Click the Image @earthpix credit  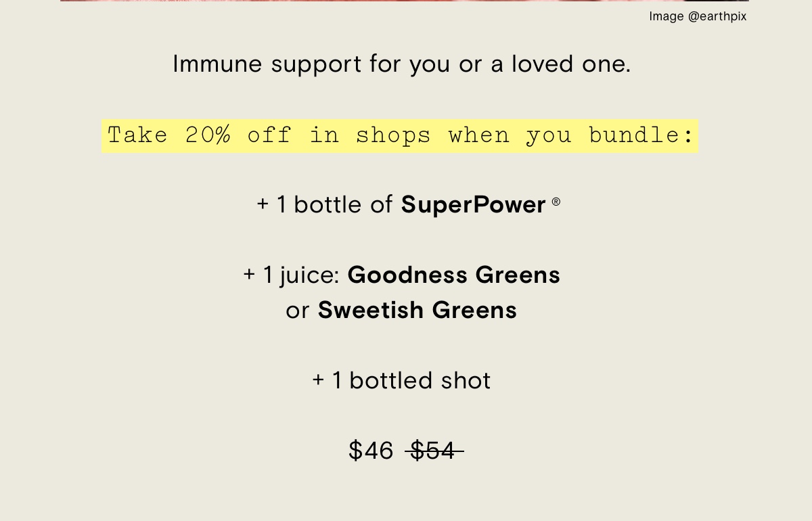tap(698, 16)
